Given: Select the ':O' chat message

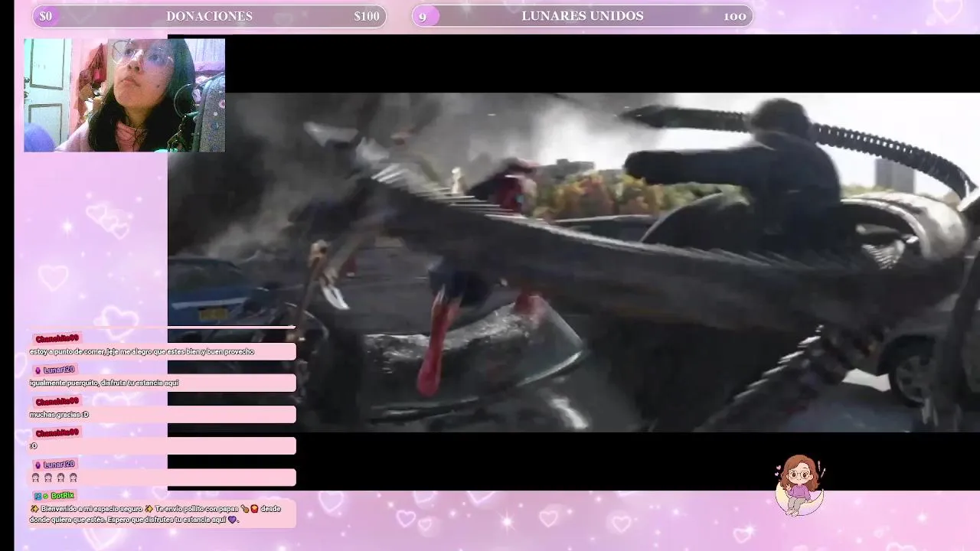Looking at the screenshot, I should pos(162,445).
